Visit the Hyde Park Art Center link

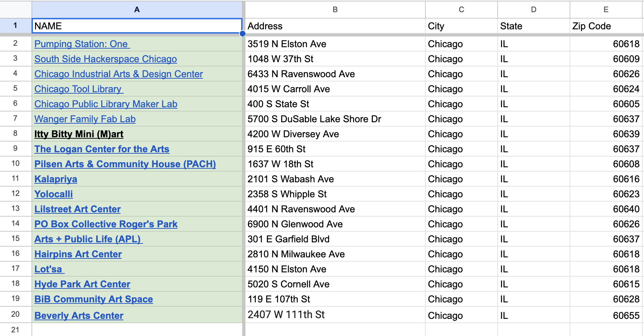(82, 284)
